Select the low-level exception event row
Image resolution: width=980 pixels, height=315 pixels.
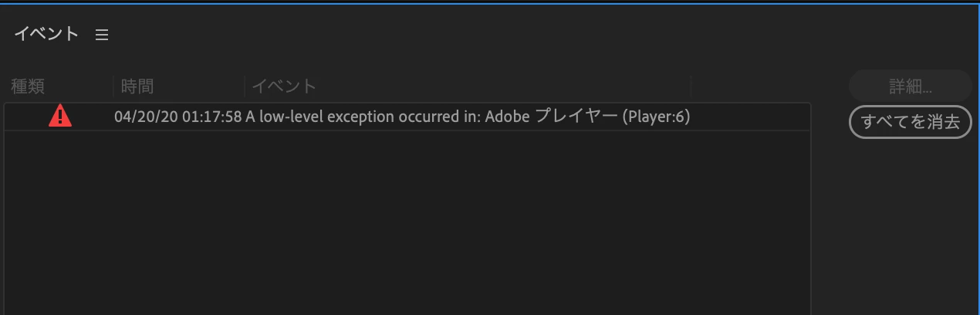pos(407,117)
